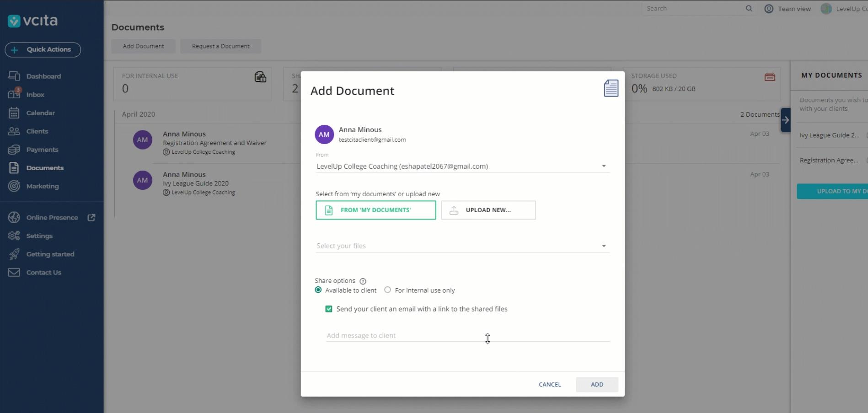Click the Calendar sidebar icon
Screen dimensions: 868x413
point(14,113)
